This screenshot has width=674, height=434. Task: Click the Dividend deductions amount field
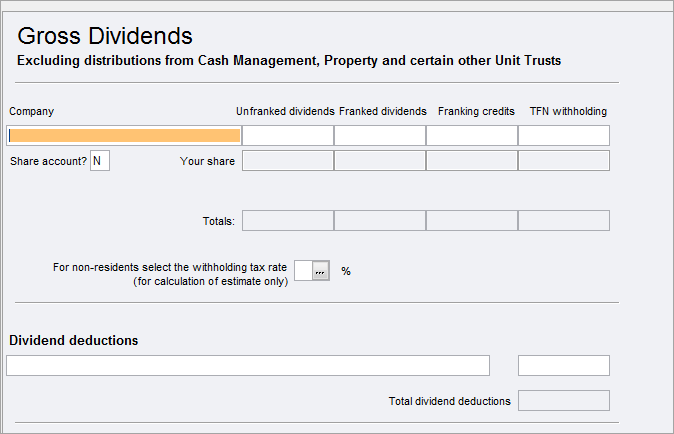(x=564, y=366)
